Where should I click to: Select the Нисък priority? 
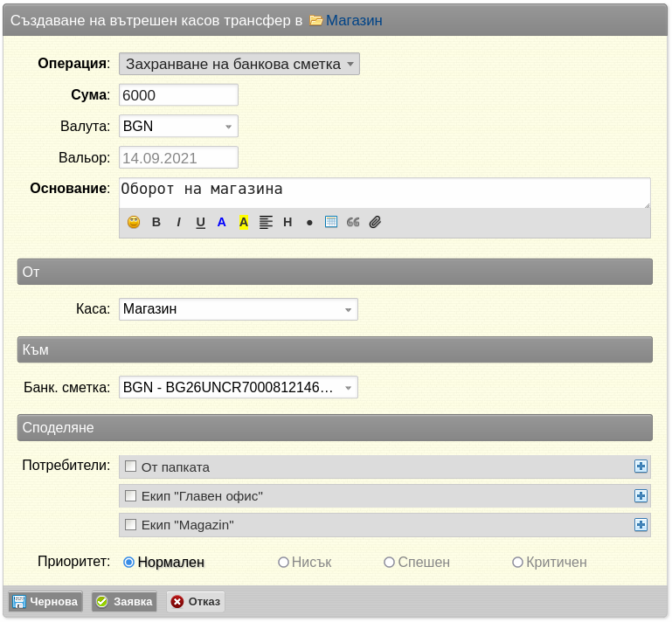[283, 562]
